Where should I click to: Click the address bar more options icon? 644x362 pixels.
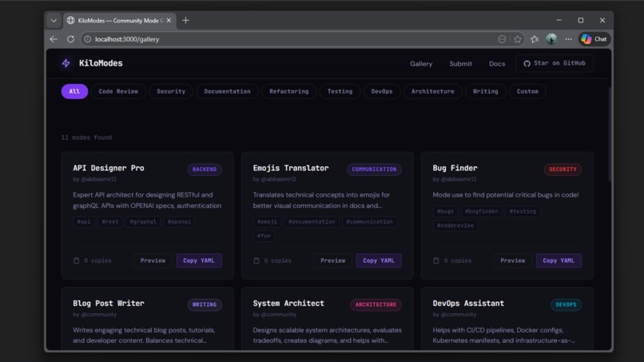[x=502, y=39]
